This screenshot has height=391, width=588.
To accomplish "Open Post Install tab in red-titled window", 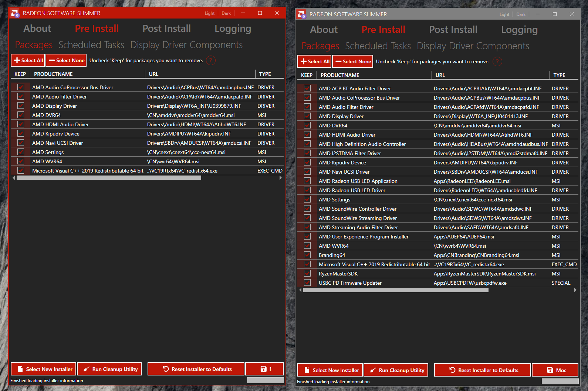I will (x=167, y=29).
